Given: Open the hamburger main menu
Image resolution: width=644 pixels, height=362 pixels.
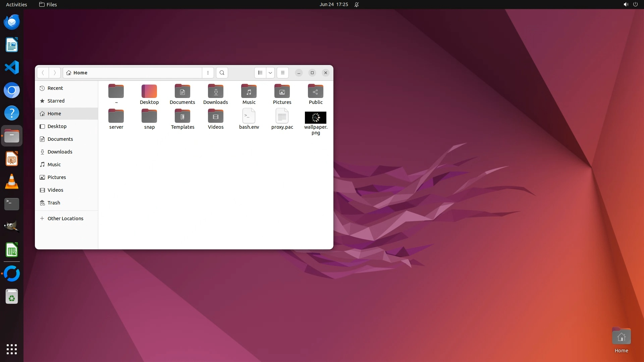Looking at the screenshot, I should pyautogui.click(x=283, y=73).
